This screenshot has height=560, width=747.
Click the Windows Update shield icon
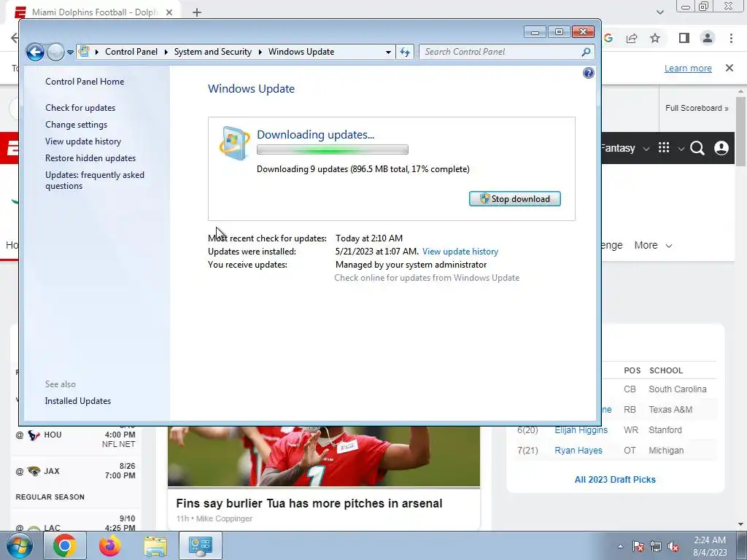point(234,143)
